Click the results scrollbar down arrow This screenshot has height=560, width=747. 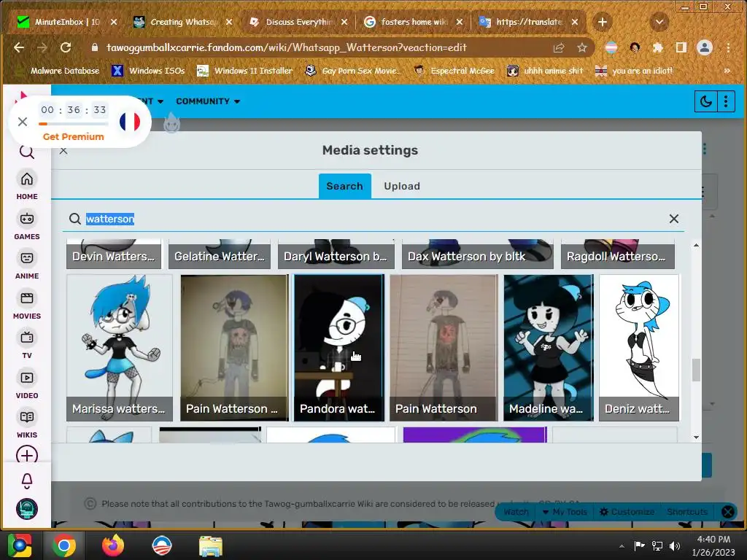[x=696, y=437]
